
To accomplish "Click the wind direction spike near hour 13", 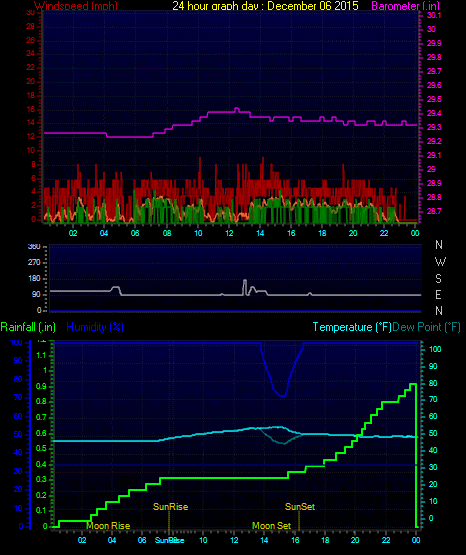I will coord(245,280).
